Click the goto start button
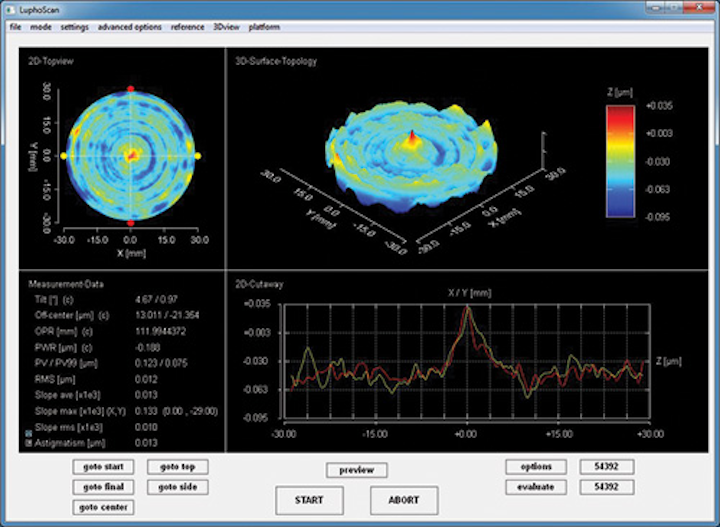Screen dimensions: 720x527 tap(103, 467)
